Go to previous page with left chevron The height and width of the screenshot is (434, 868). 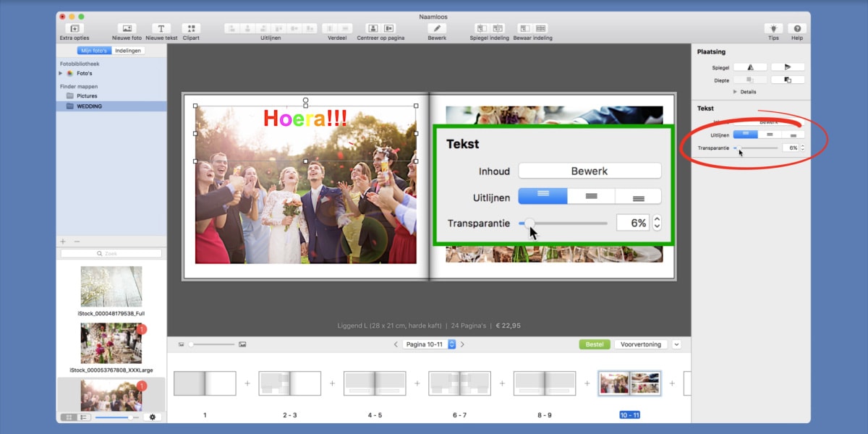pyautogui.click(x=396, y=344)
